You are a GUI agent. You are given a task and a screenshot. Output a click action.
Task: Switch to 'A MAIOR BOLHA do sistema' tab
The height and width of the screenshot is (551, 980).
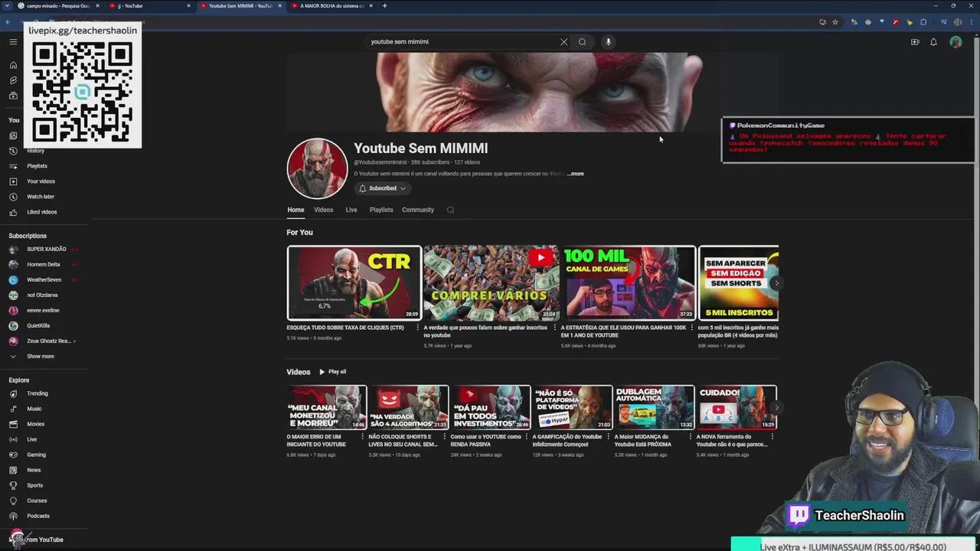(x=332, y=6)
